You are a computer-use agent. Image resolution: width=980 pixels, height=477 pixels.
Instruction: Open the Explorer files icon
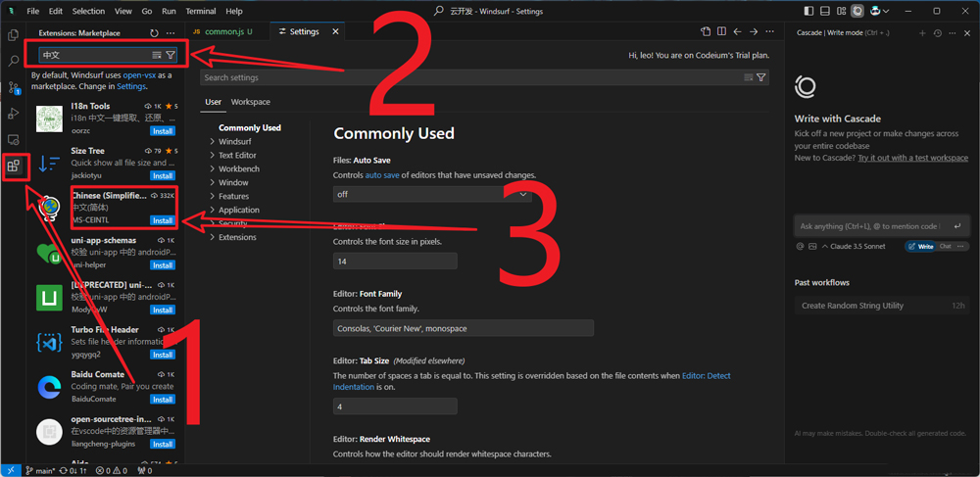14,35
